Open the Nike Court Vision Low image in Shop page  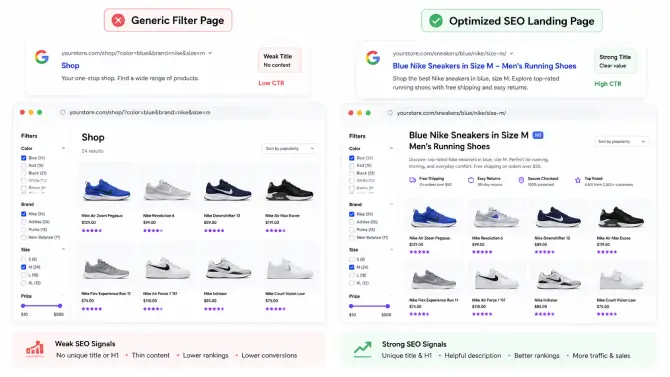click(x=290, y=268)
